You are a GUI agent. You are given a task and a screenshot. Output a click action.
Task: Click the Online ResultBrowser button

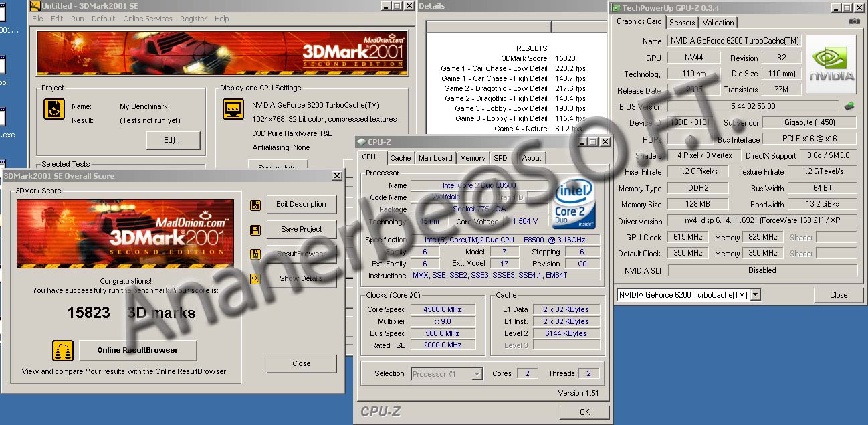point(138,350)
